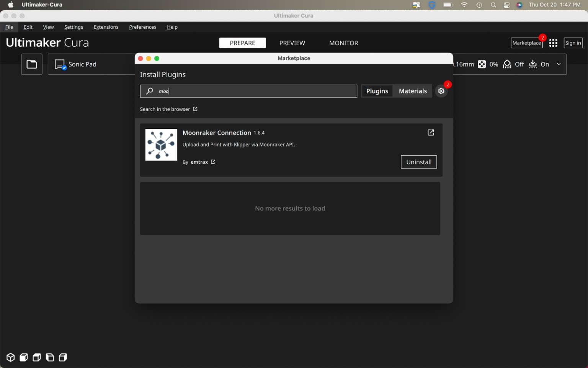Switch to Plugins toggle in Marketplace
588x368 pixels.
(x=377, y=91)
